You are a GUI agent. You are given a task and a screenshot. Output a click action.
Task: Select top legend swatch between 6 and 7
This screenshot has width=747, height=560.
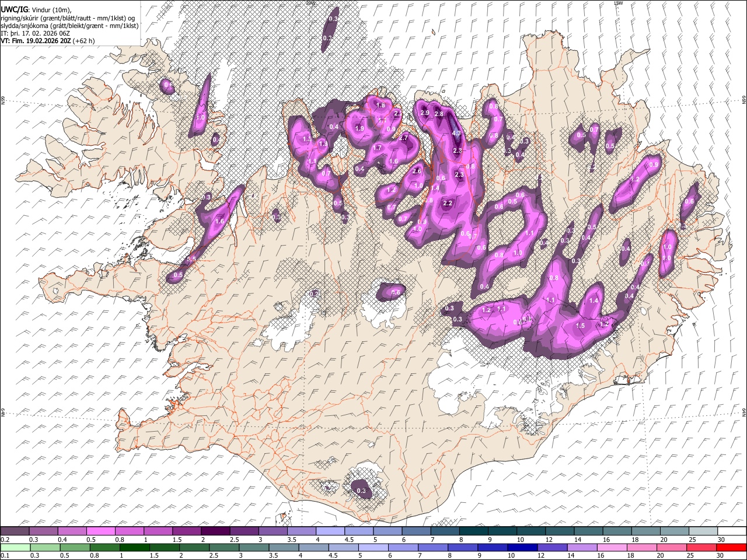(416, 531)
